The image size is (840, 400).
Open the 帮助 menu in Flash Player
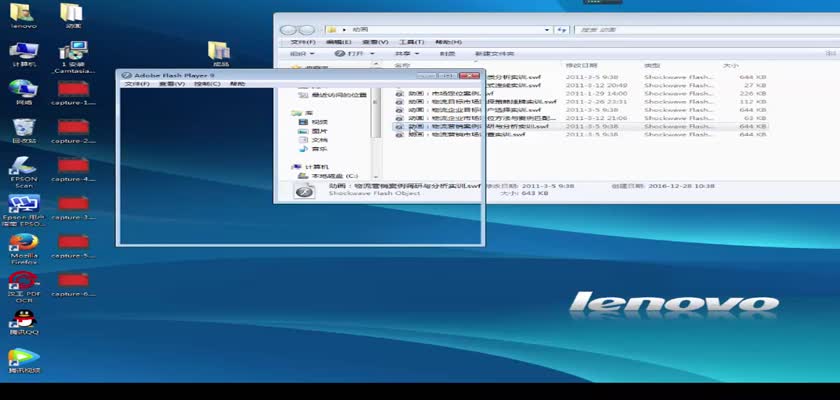pos(237,84)
